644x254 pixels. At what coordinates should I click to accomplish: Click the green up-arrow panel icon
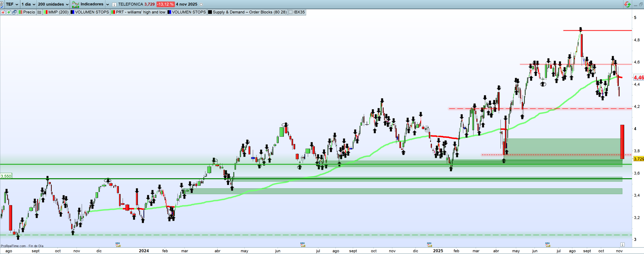(x=9, y=12)
